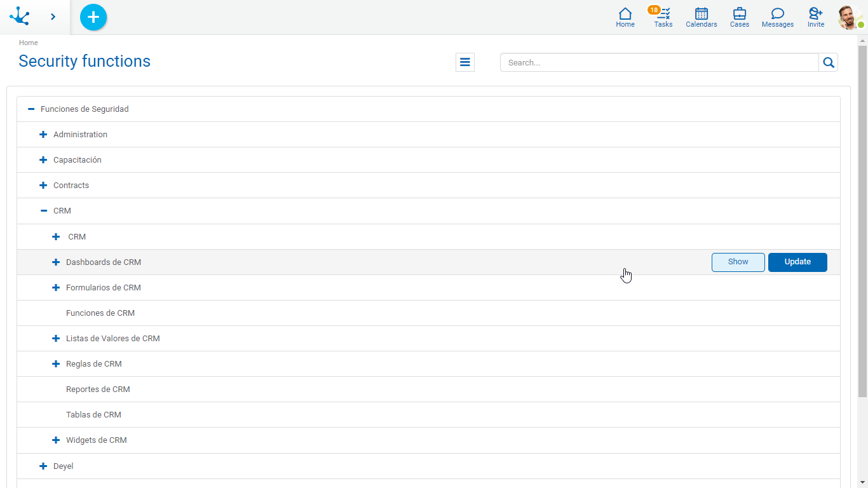Image resolution: width=868 pixels, height=488 pixels.
Task: Open the hamburger list menu button
Action: [465, 62]
